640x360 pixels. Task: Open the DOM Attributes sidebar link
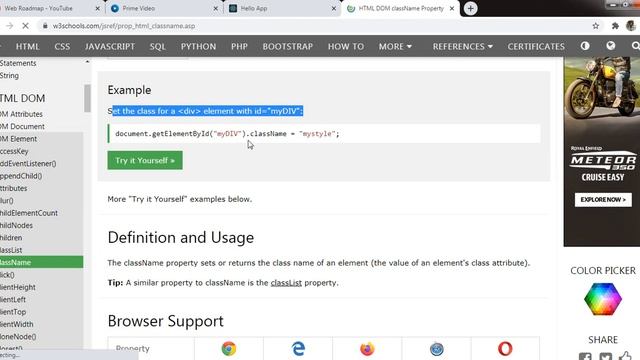click(21, 114)
